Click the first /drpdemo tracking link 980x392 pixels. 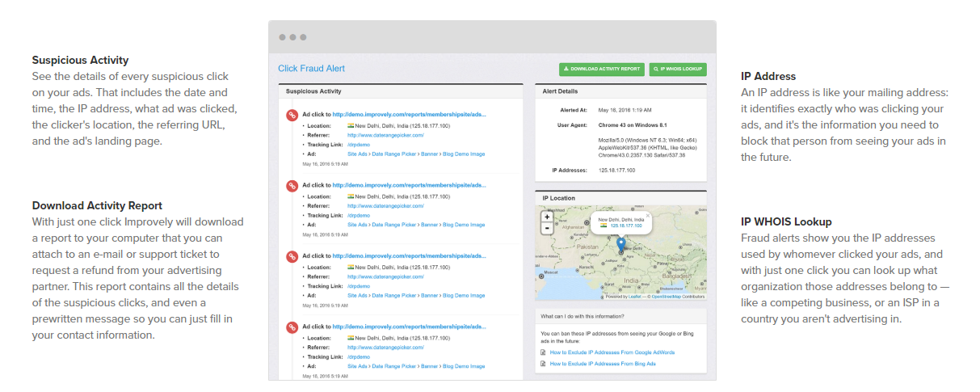(x=358, y=145)
